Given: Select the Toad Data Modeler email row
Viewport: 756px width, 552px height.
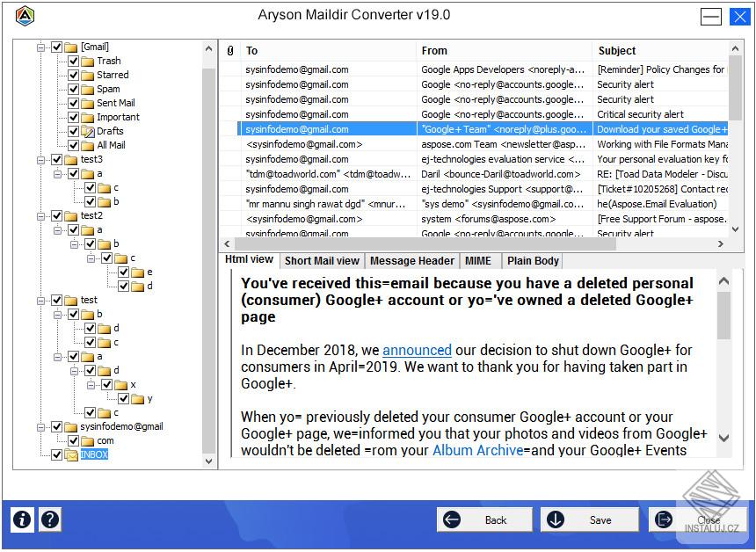Looking at the screenshot, I should 475,174.
